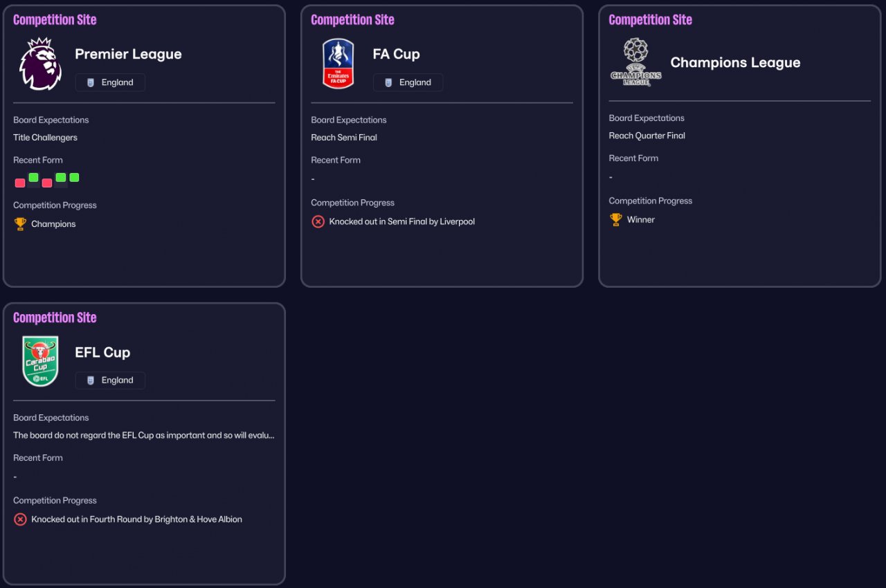
Task: Click the Emirates FA Cup logo
Action: [338, 64]
